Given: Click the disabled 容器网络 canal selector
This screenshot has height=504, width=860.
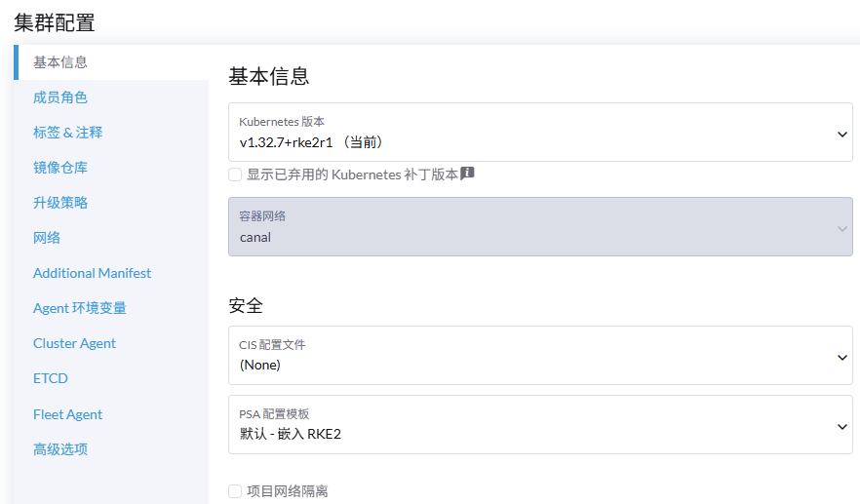Looking at the screenshot, I should 540,226.
